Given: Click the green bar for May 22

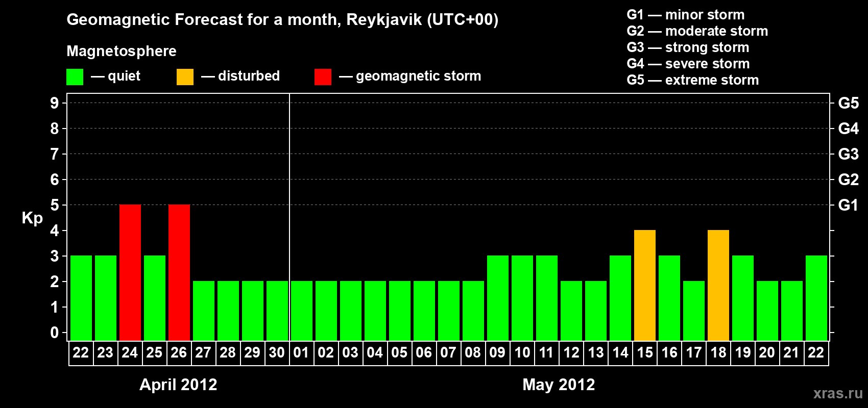Looking at the screenshot, I should point(816,298).
